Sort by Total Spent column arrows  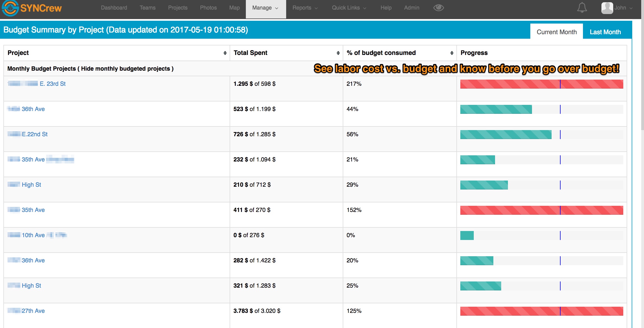[338, 53]
